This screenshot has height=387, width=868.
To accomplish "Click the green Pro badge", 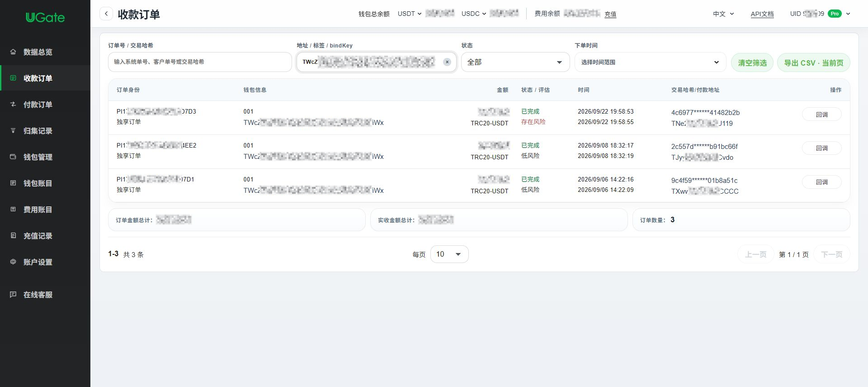I will 835,14.
